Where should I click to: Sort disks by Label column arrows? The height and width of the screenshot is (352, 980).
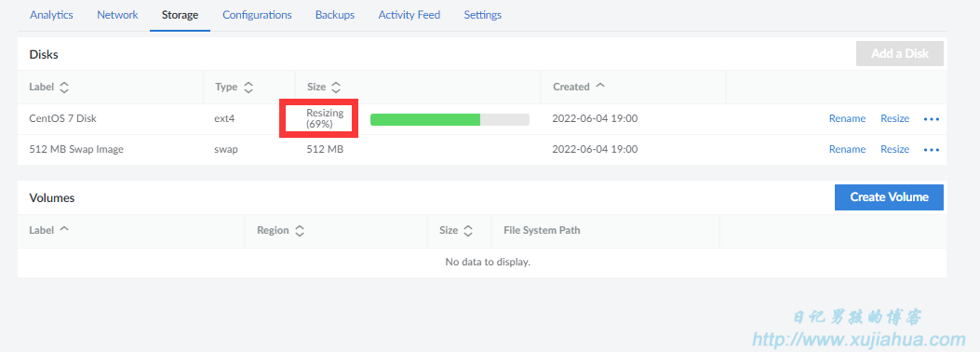pos(63,87)
